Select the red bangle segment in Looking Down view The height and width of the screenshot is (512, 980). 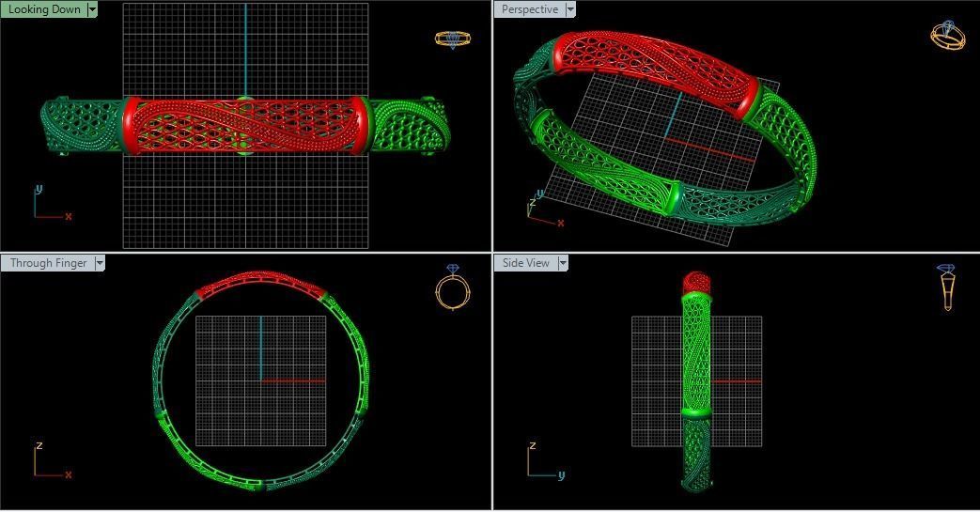tap(245, 125)
